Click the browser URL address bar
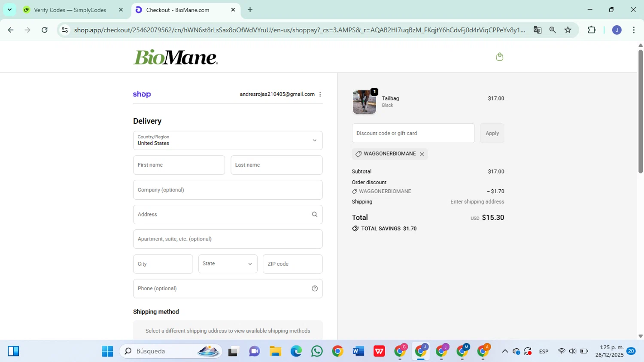 coord(299,30)
